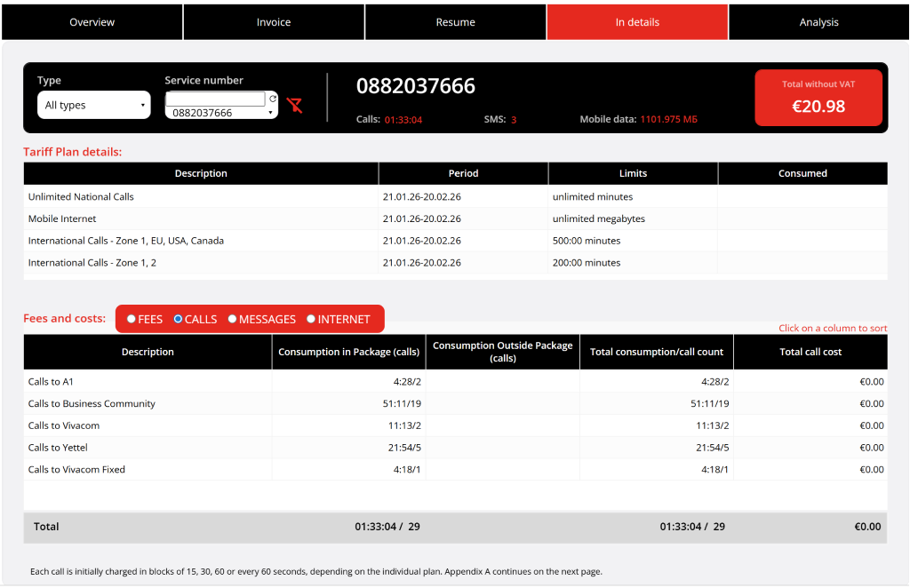
Task: Go to the Resume tab
Action: coord(456,22)
